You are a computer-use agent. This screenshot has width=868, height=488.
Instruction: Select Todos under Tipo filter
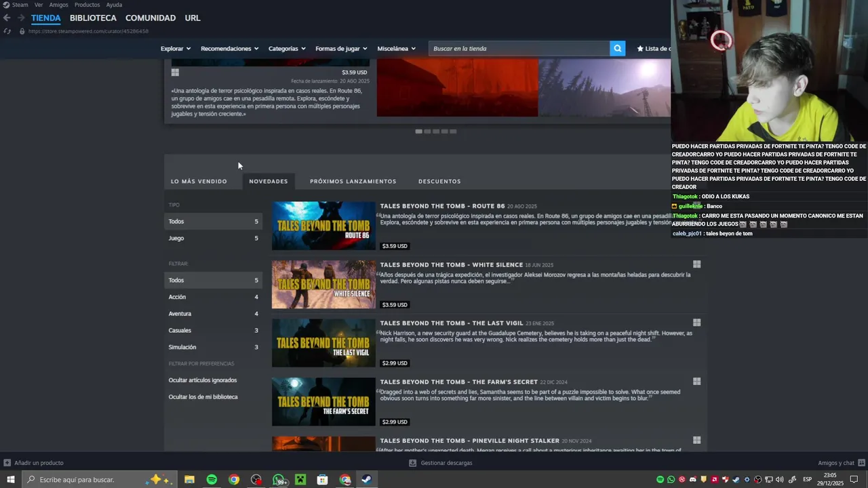point(213,222)
